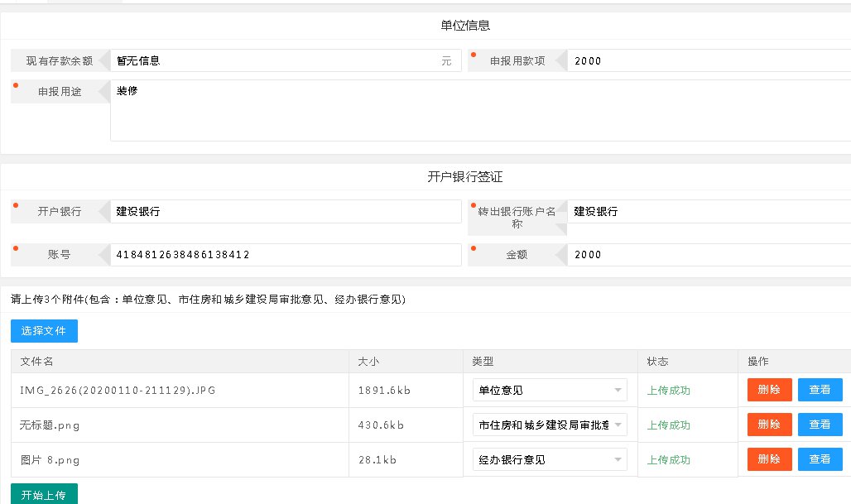Click the 选择文件 button

click(x=44, y=331)
